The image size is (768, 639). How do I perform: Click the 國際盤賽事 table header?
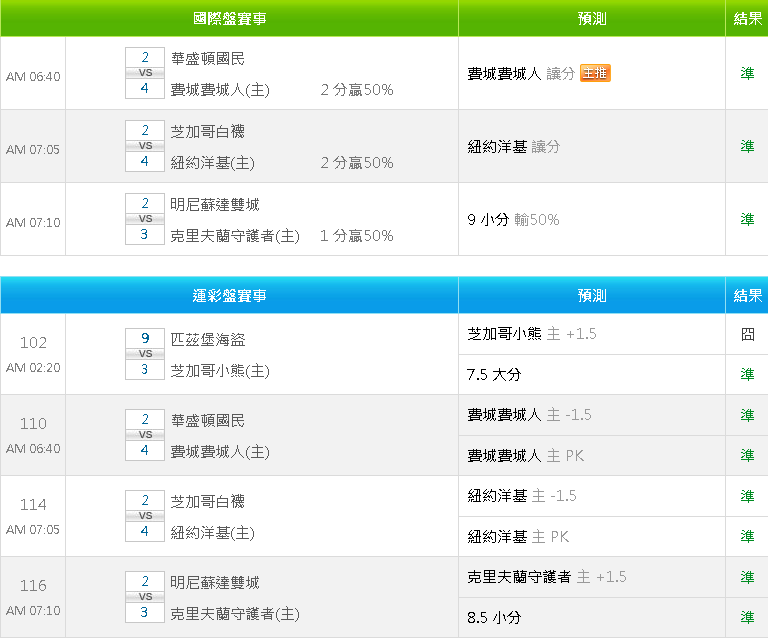click(229, 19)
